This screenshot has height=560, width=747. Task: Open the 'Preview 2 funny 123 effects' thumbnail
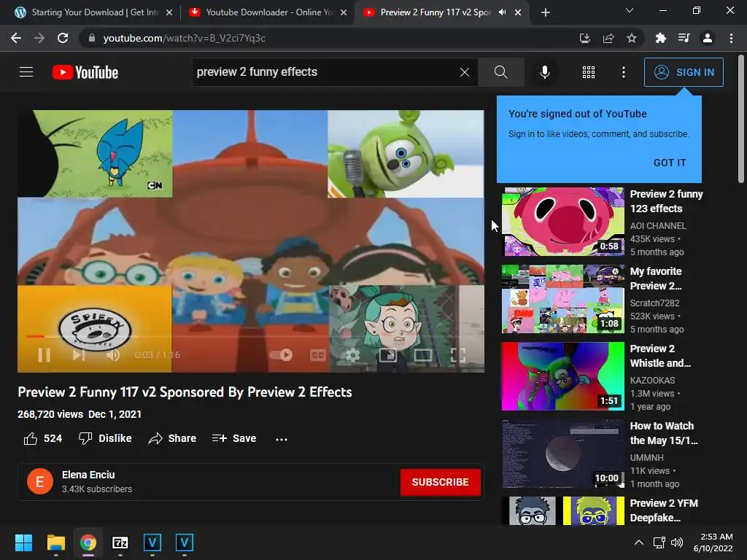tap(562, 222)
